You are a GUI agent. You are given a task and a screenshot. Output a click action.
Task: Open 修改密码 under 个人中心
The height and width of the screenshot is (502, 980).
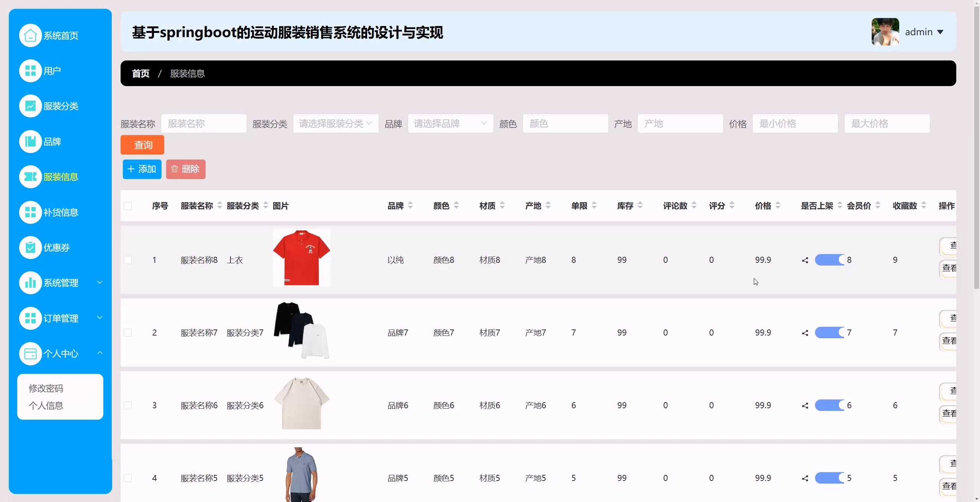[x=46, y=388]
